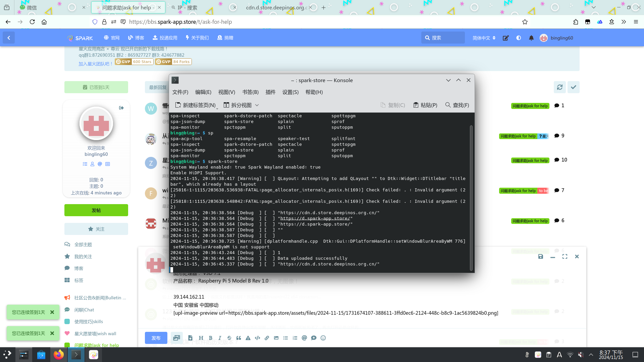Refresh the discussion list
The height and width of the screenshot is (362, 644).
[560, 87]
